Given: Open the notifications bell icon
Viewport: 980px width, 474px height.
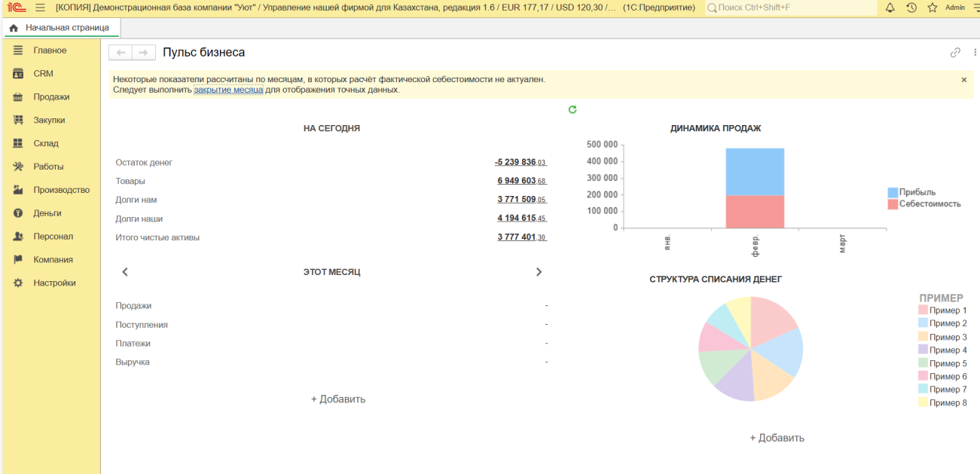Looking at the screenshot, I should 890,8.
